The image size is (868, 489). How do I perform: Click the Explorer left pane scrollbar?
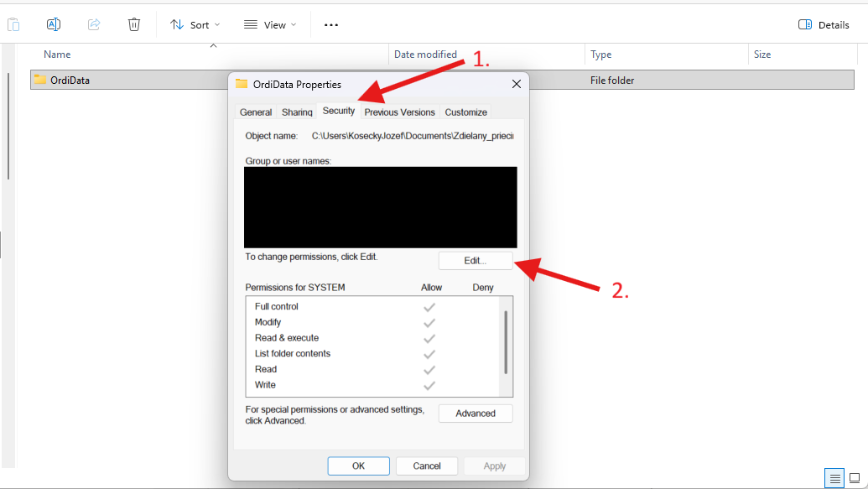(8, 127)
